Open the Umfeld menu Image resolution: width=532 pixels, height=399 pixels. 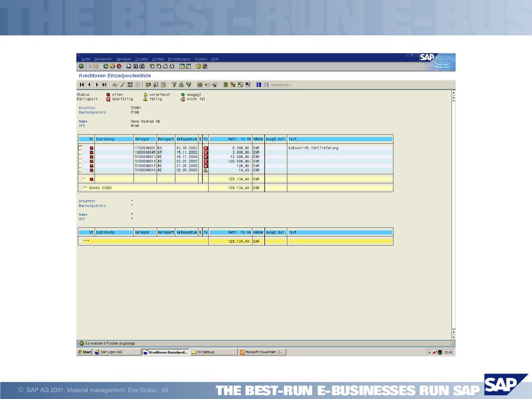[x=158, y=59]
